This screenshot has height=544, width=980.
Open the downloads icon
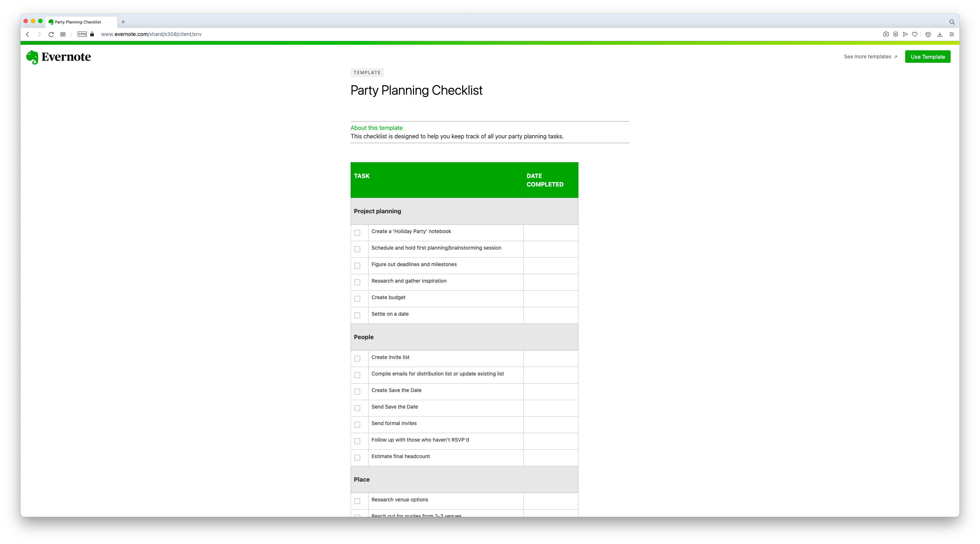tap(940, 34)
